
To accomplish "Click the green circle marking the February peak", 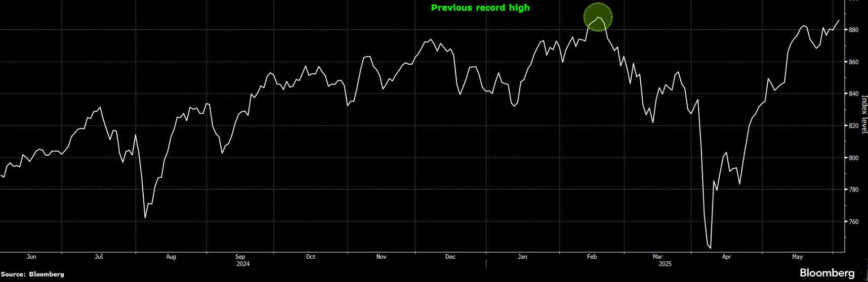I will [x=598, y=17].
